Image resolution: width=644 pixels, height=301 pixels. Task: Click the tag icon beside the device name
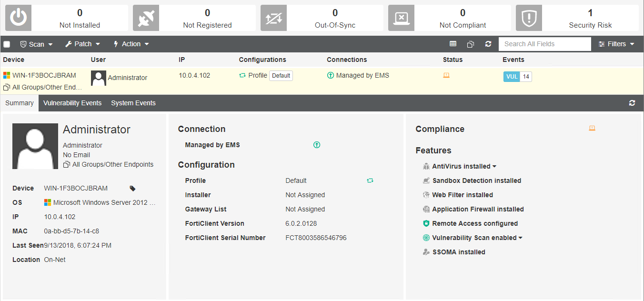coord(132,188)
